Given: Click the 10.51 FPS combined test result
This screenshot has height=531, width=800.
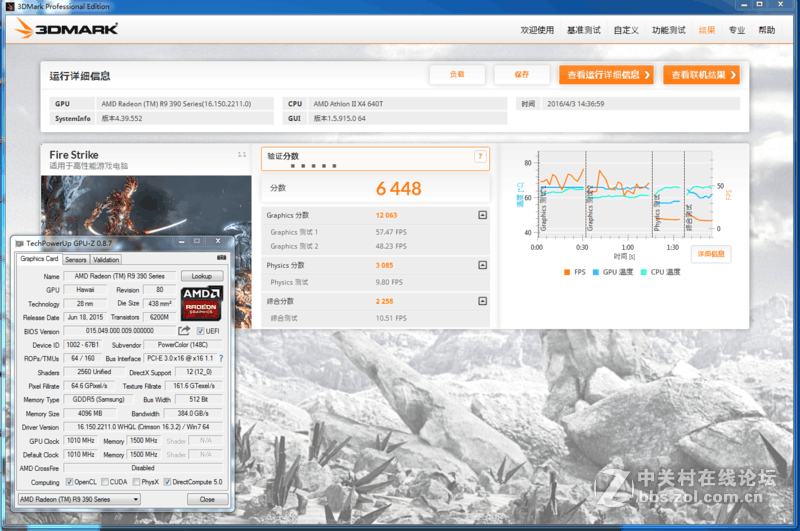Looking at the screenshot, I should [391, 318].
